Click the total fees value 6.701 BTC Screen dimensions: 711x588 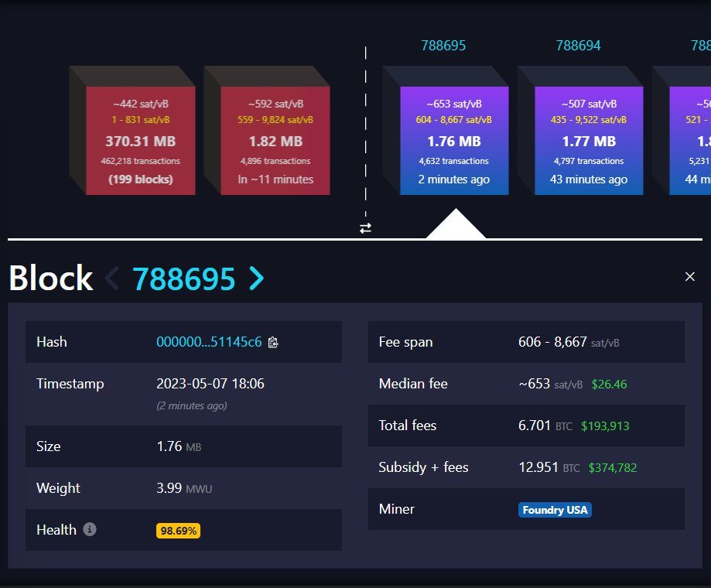[545, 426]
